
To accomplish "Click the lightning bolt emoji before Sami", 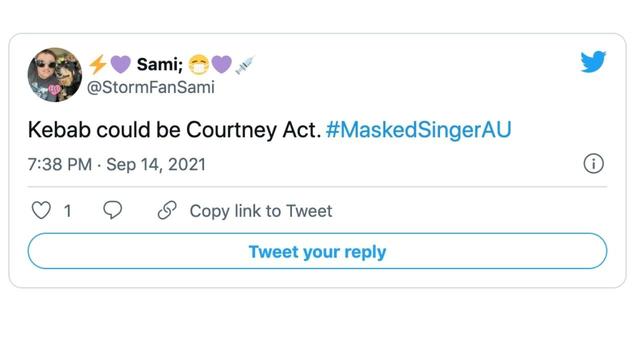I will pos(97,64).
